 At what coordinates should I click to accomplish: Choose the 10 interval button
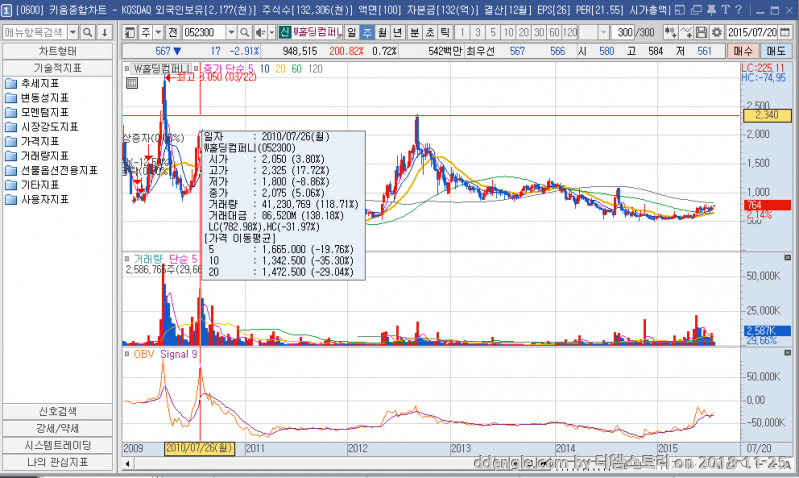tap(509, 33)
